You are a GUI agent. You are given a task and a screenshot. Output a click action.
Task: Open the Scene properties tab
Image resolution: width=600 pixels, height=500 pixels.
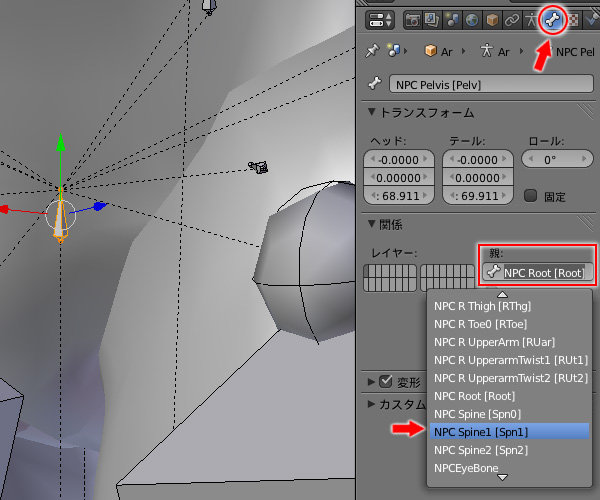[x=452, y=20]
